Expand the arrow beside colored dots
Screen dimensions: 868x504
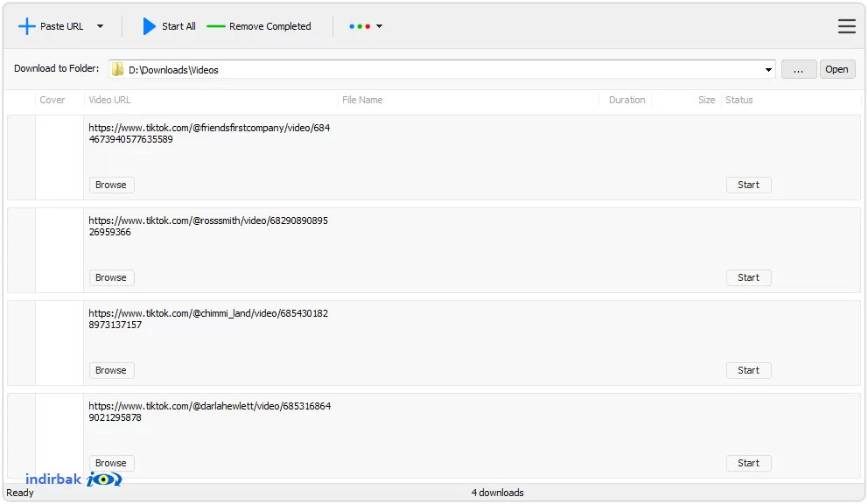pyautogui.click(x=379, y=26)
